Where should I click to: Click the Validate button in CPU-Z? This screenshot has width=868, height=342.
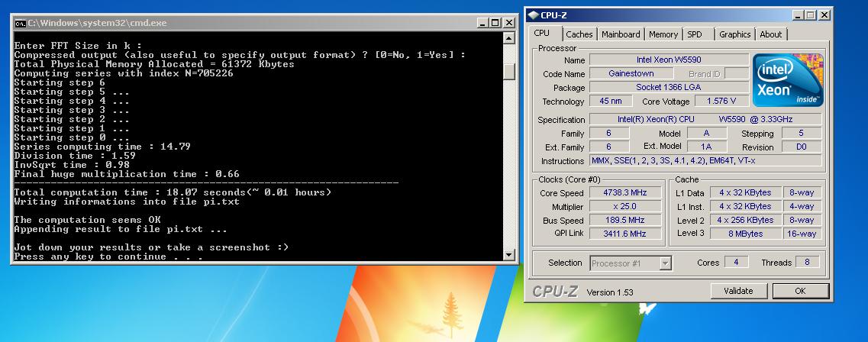point(738,291)
